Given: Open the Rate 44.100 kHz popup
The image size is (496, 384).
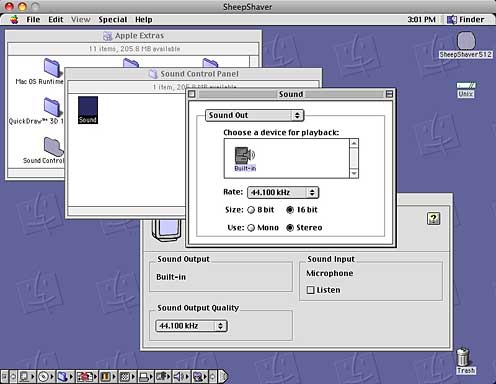Looking at the screenshot, I should (x=283, y=192).
